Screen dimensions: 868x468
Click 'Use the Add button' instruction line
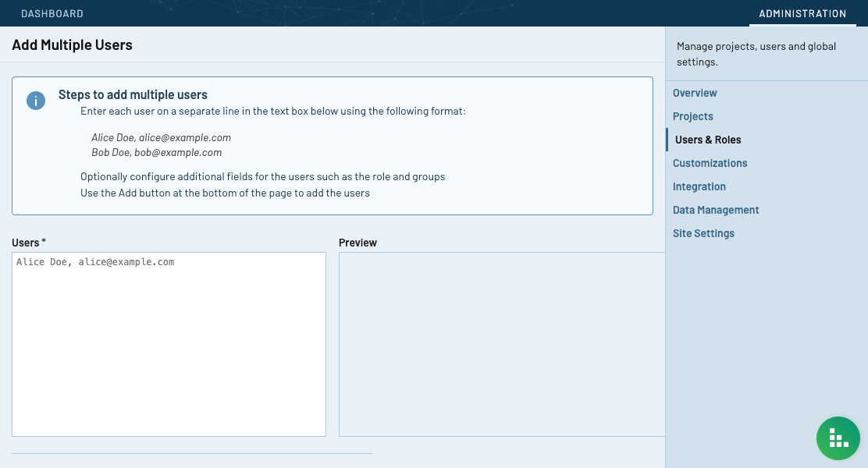[x=225, y=193]
